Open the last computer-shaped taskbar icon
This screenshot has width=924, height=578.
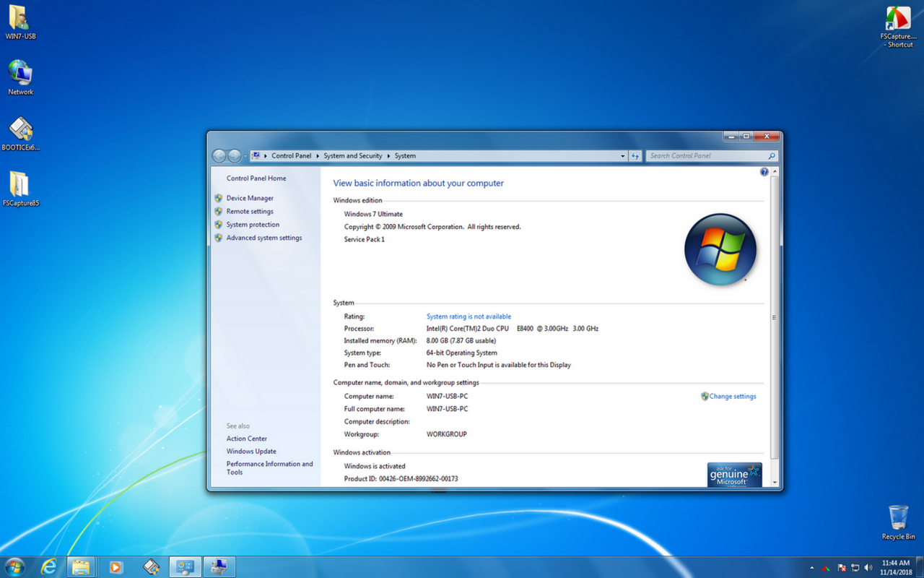point(219,567)
